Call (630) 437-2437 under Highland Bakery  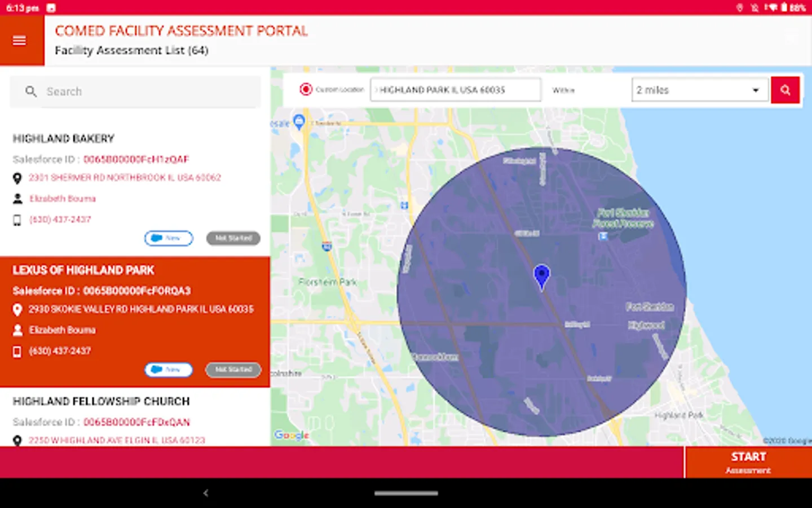[x=60, y=220]
